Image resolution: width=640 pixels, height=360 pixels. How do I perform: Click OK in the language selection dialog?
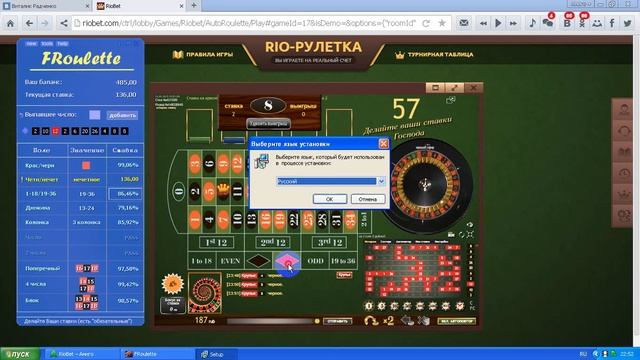330,199
